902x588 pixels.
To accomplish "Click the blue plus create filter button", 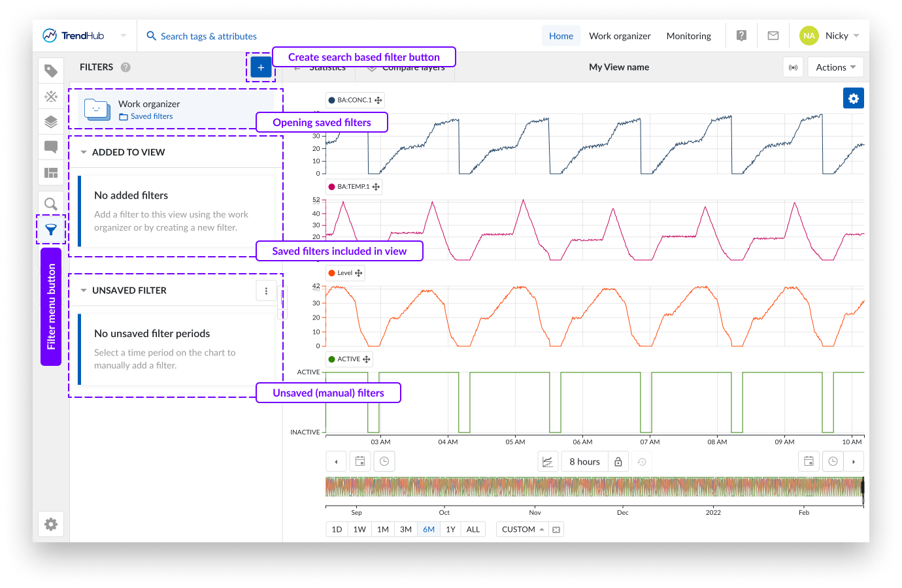I will coord(261,67).
